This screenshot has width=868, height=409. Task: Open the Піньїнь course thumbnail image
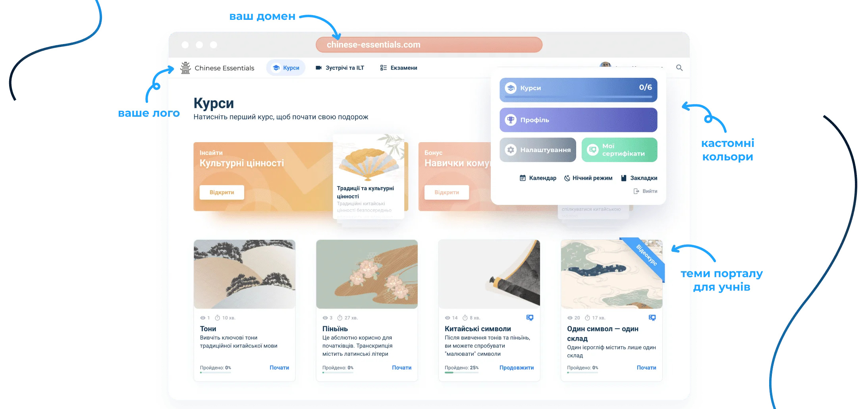[x=367, y=274]
